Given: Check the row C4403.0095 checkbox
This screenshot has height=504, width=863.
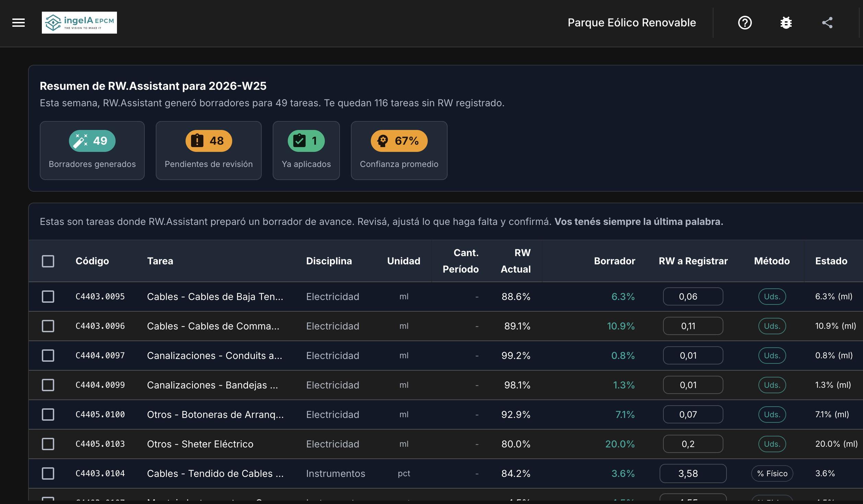Looking at the screenshot, I should [x=48, y=297].
